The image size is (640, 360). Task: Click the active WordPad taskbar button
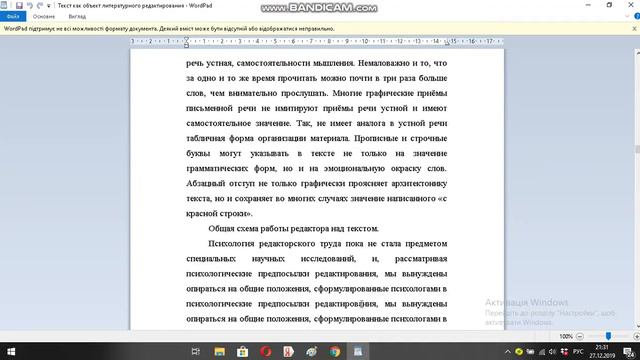pyautogui.click(x=358, y=351)
